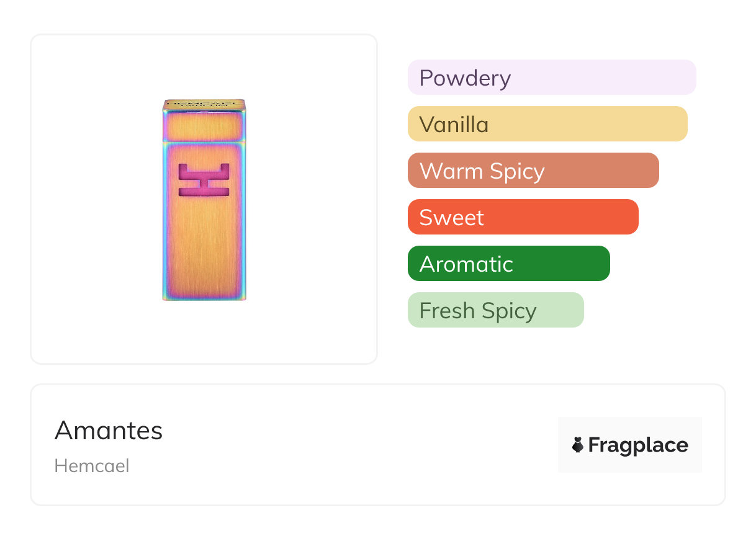Screen dimensions: 756x536
Task: Click the 'Warm Spicy' text label
Action: click(482, 171)
